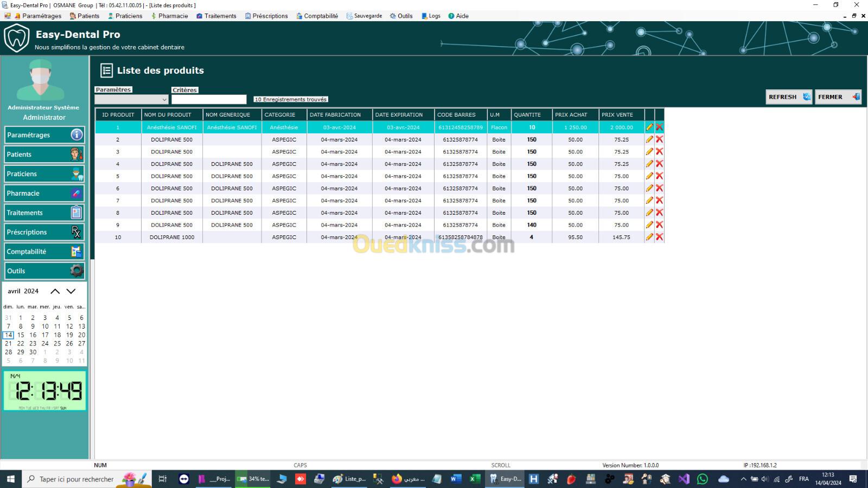
Task: Click the administrator avatar picture
Action: pyautogui.click(x=40, y=80)
